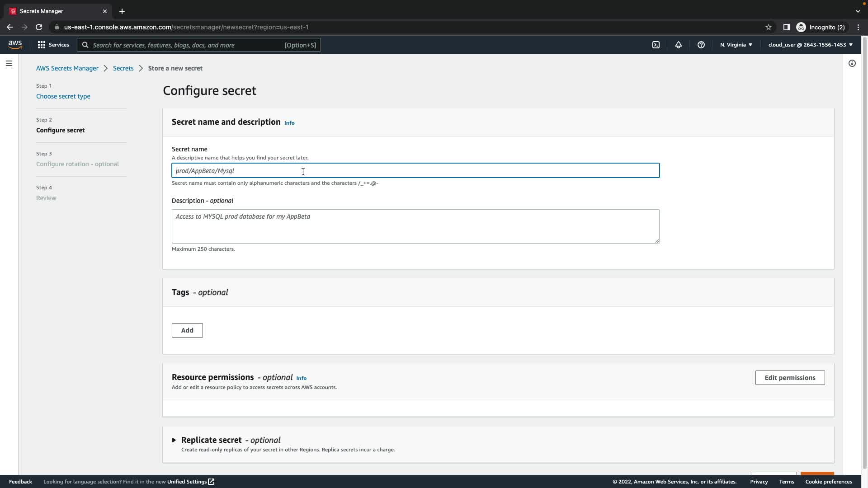The width and height of the screenshot is (868, 488).
Task: Open the cloud_user account dropdown
Action: point(810,45)
